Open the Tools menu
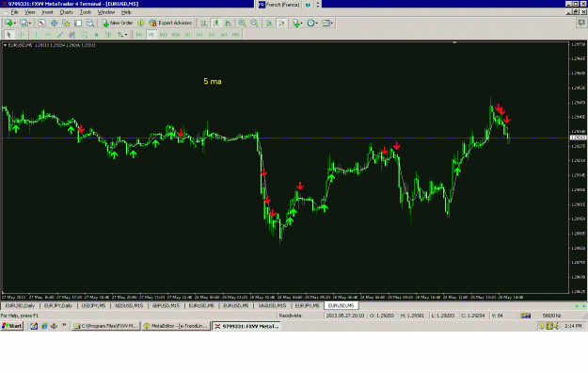 86,12
